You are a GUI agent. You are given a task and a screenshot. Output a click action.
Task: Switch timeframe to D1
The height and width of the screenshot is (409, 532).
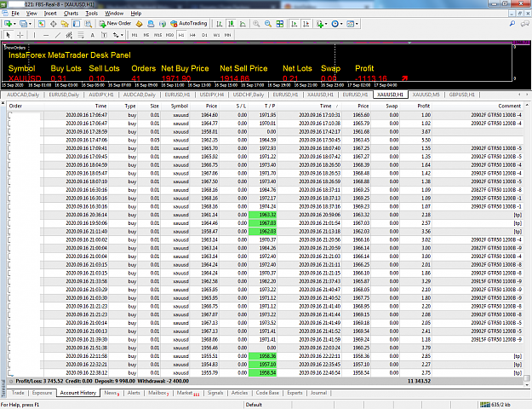204,35
